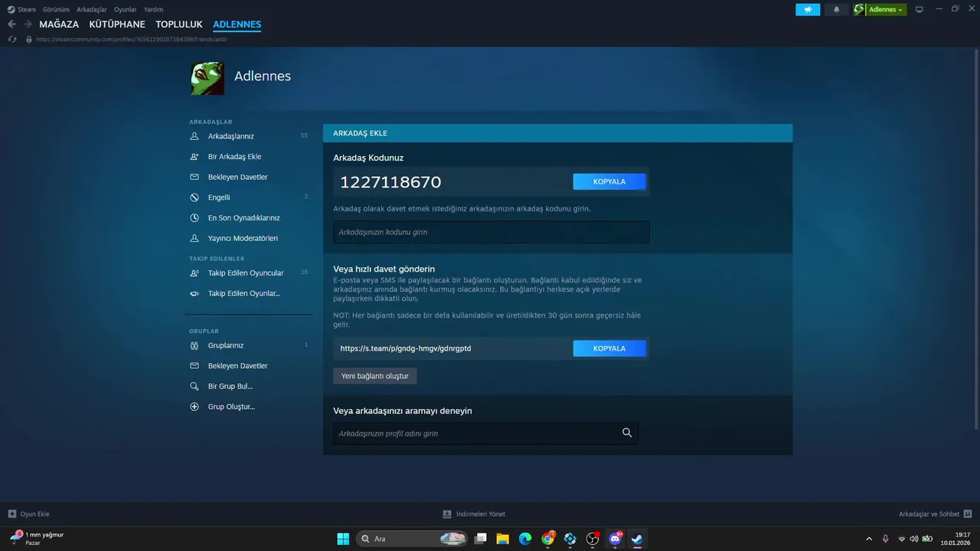
Task: Open the Arkadaşlar menu
Action: (92, 9)
